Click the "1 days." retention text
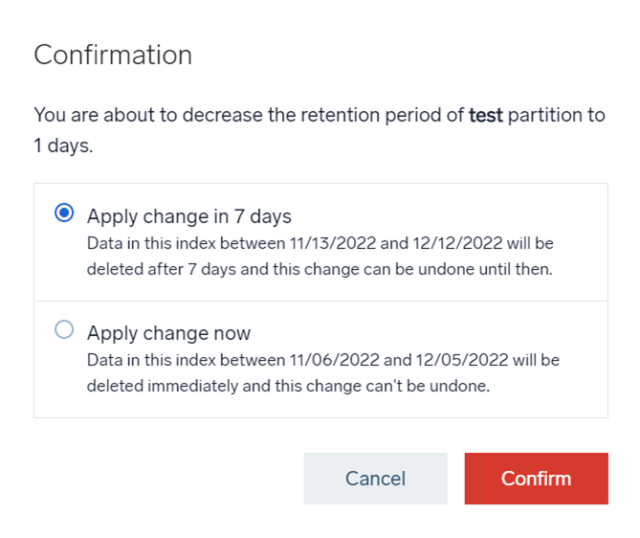Viewport: 640px width, 538px height. point(63,146)
